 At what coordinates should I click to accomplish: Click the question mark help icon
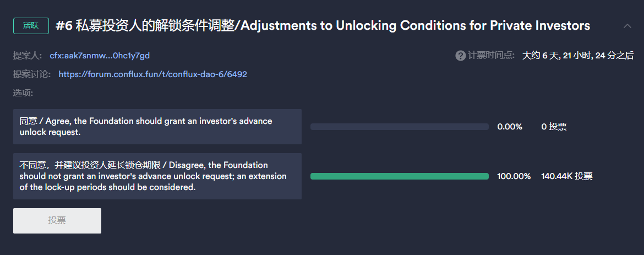460,56
